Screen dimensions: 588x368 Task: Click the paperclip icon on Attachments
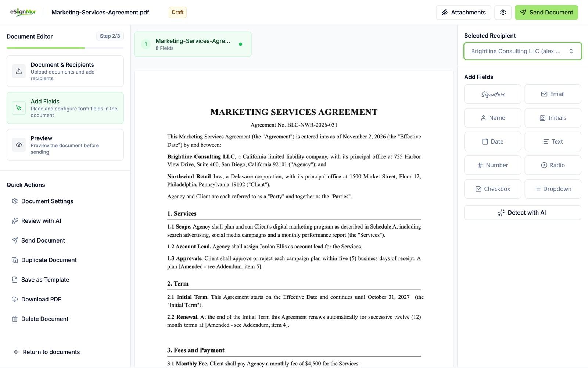pyautogui.click(x=445, y=13)
